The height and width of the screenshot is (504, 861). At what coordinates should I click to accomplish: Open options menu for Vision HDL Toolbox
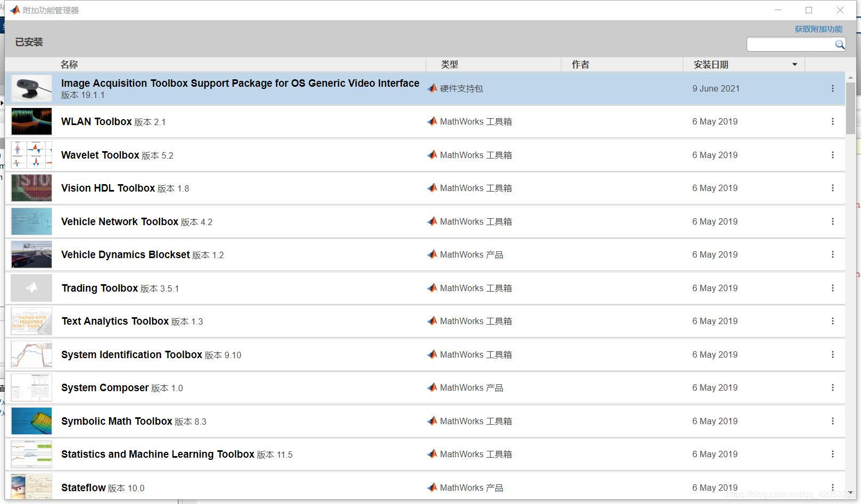833,188
